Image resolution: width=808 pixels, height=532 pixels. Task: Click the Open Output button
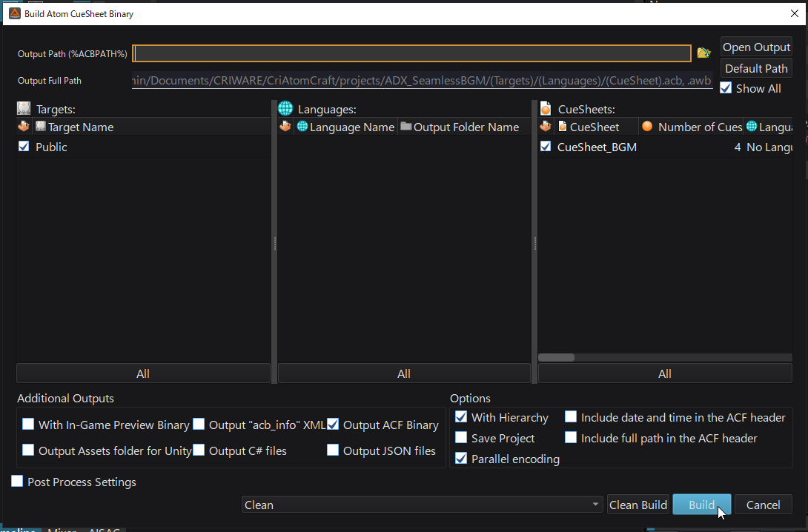click(756, 47)
